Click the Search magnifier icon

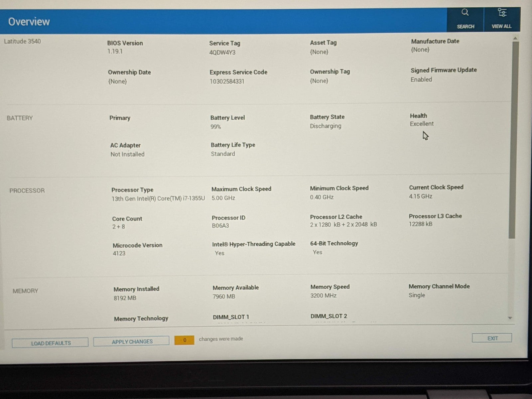coord(465,13)
